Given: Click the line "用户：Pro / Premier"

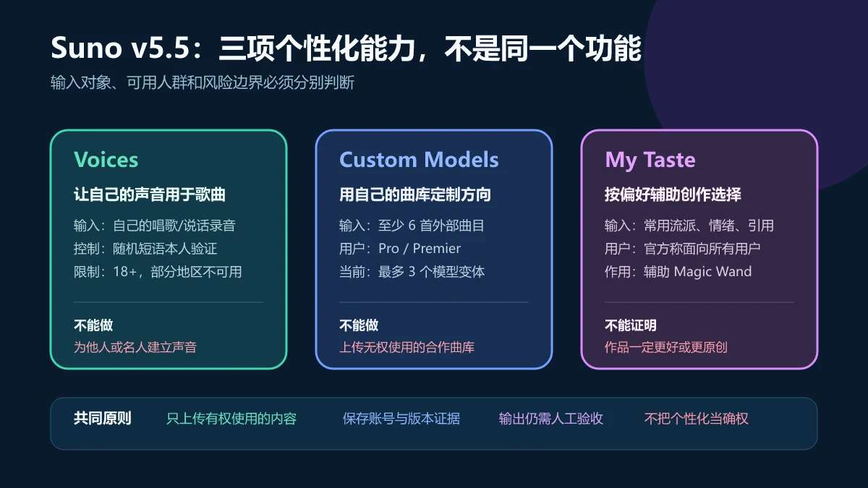Looking at the screenshot, I should click(x=400, y=249).
